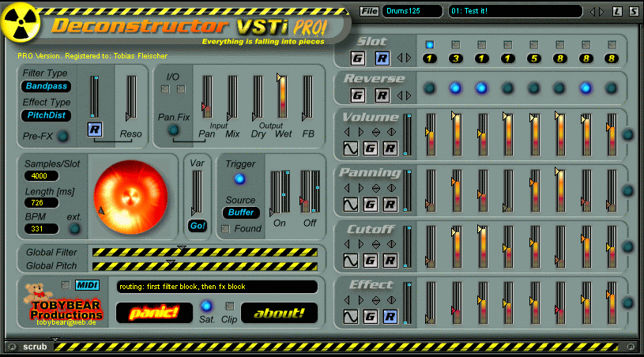Click the MIDI button
Screen dimensions: 644x357
click(87, 285)
